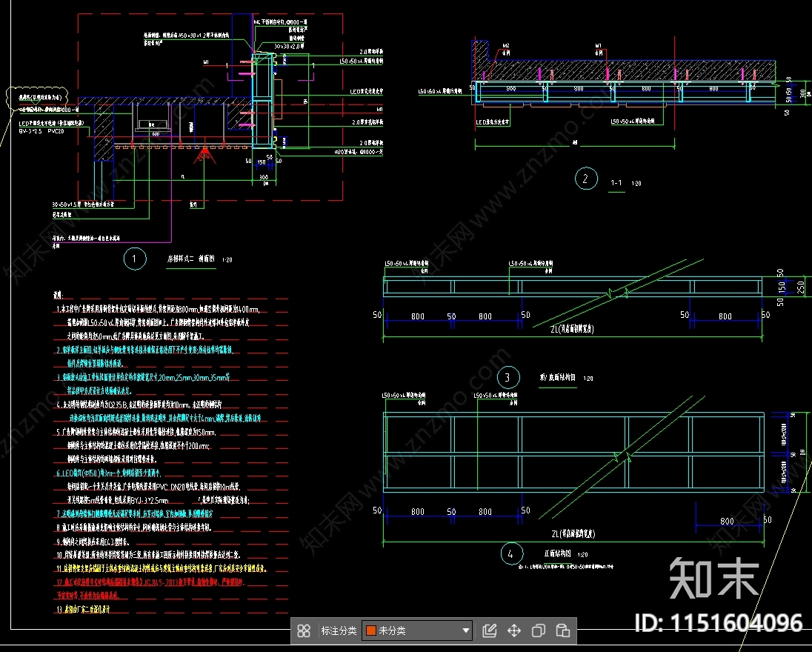Select the 1-1 section title text
Image resolution: width=812 pixels, height=652 pixels.
click(616, 183)
